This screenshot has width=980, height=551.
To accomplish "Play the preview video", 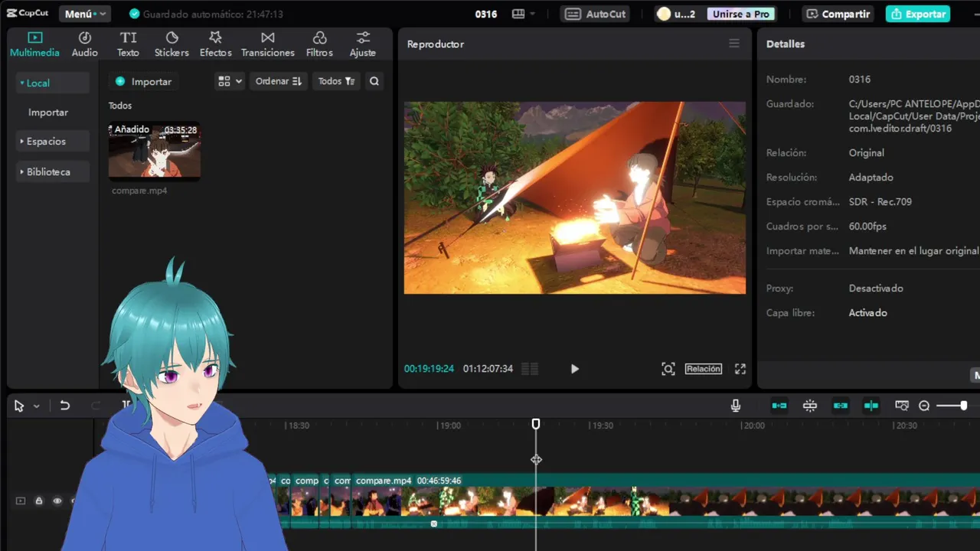I will [575, 369].
